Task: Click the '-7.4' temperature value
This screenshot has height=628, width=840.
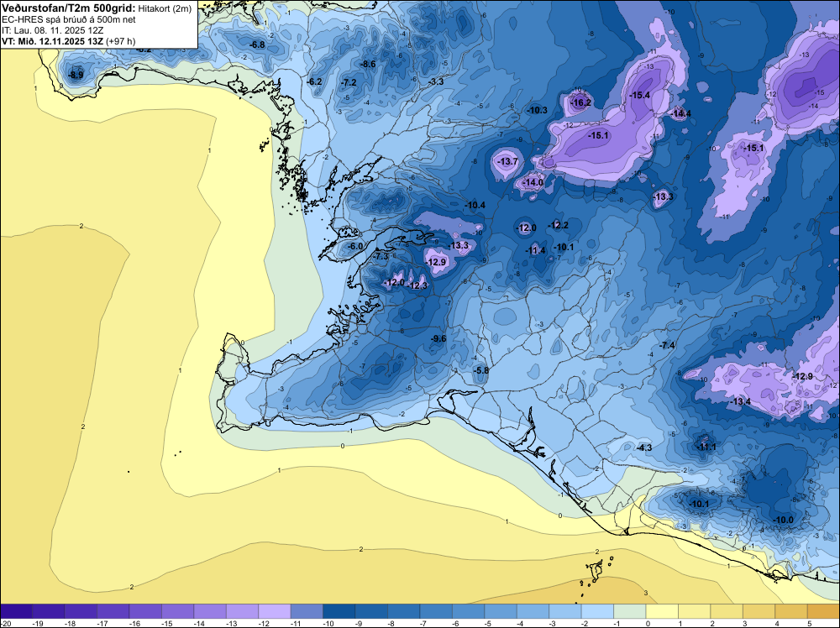Action: click(668, 345)
